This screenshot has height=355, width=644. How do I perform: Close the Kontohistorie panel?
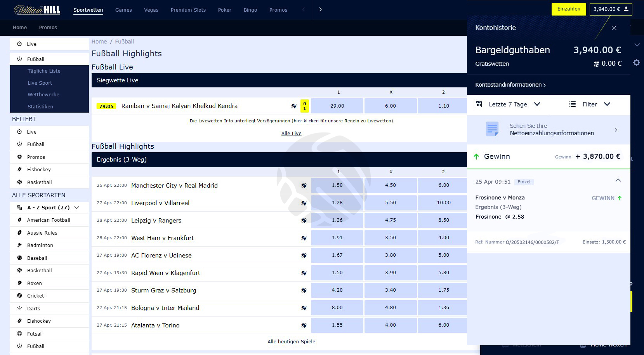pyautogui.click(x=614, y=28)
